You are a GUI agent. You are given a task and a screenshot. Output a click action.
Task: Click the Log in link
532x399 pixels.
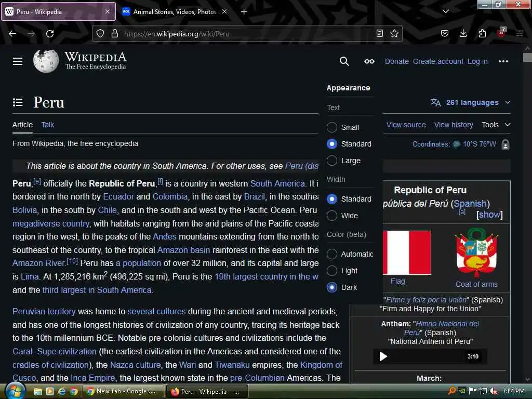(477, 61)
